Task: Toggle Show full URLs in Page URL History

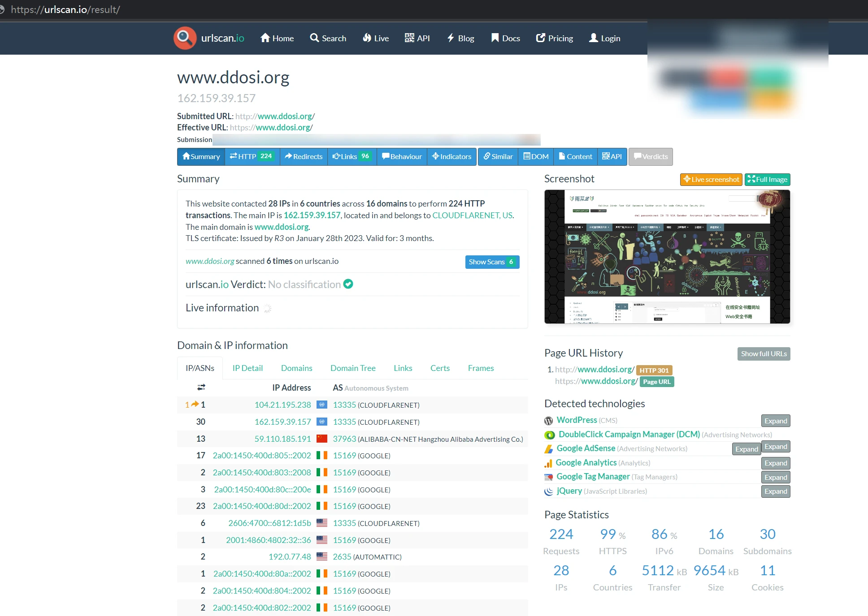Action: [x=763, y=354]
